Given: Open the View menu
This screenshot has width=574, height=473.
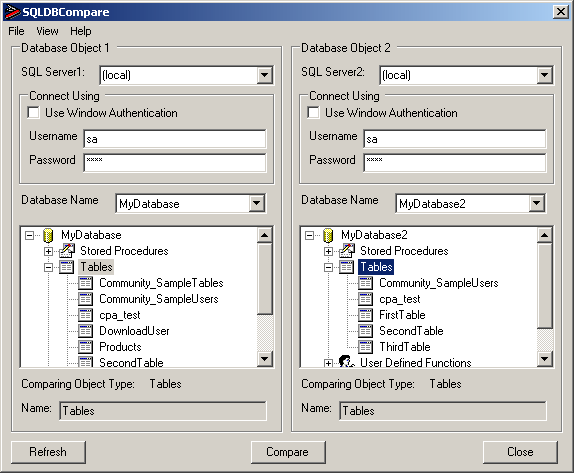Looking at the screenshot, I should pos(47,31).
